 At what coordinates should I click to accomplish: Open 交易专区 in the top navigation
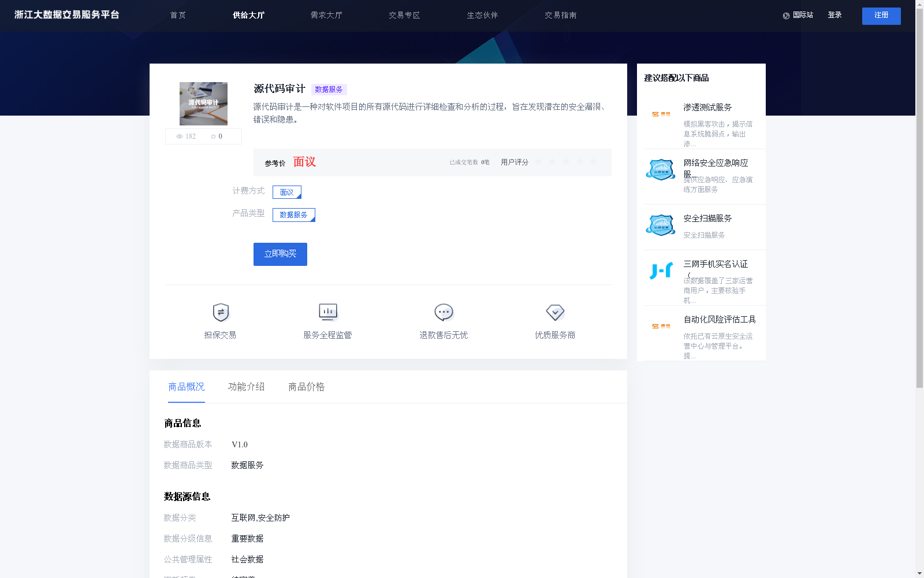click(x=404, y=15)
